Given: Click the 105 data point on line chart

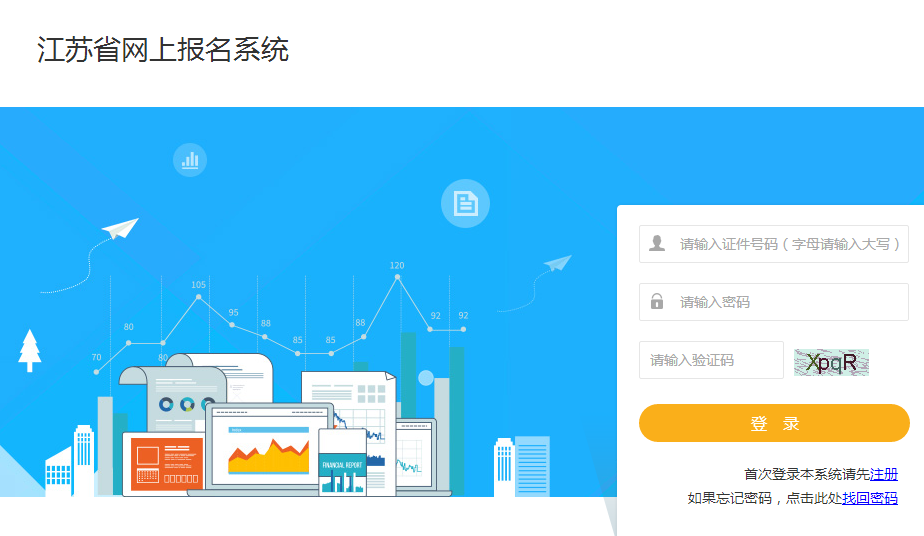Looking at the screenshot, I should click(x=199, y=297).
